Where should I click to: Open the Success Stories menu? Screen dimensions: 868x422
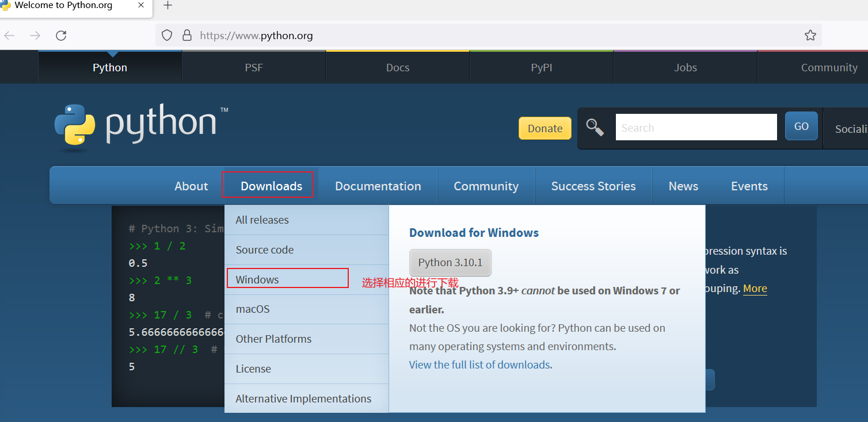593,186
